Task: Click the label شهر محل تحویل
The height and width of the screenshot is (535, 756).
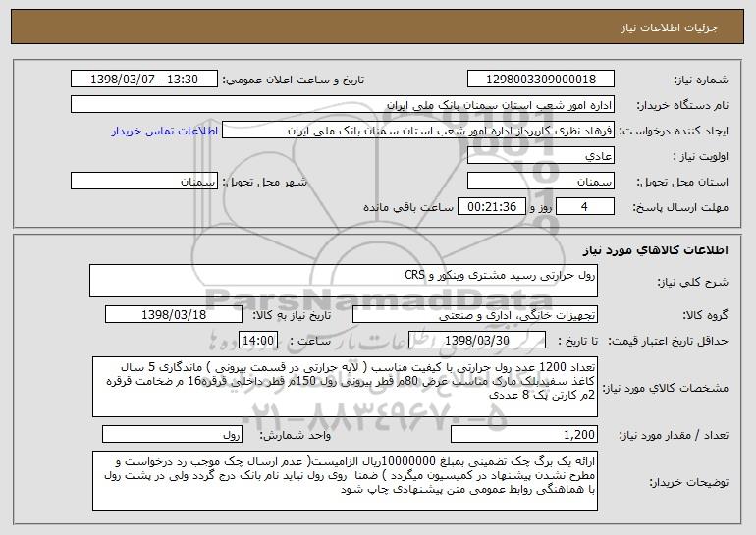Action: [x=265, y=183]
